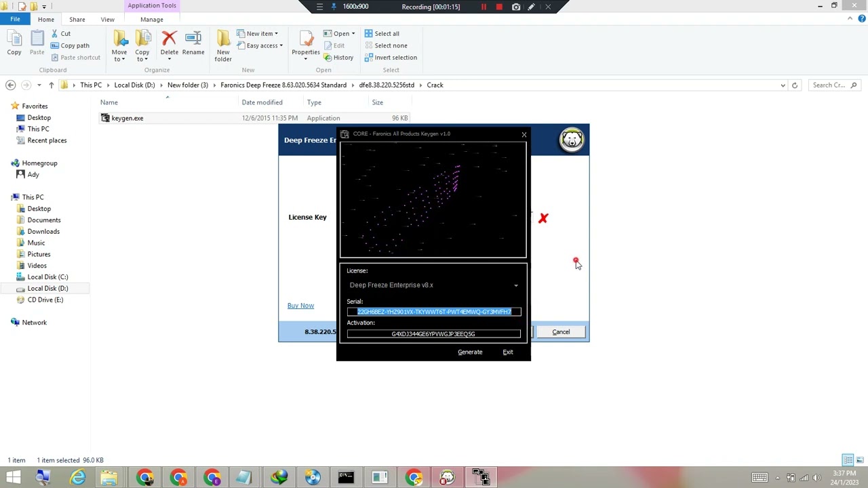
Task: Click the Invert selection ribbon command
Action: click(x=391, y=58)
